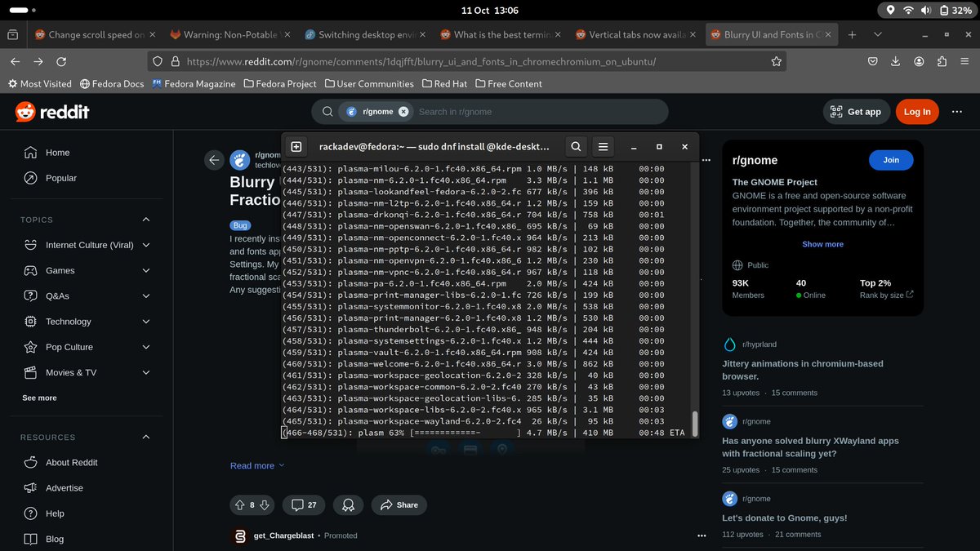Expand the Q&As topic
Screen dimensions: 980x551
pos(146,295)
